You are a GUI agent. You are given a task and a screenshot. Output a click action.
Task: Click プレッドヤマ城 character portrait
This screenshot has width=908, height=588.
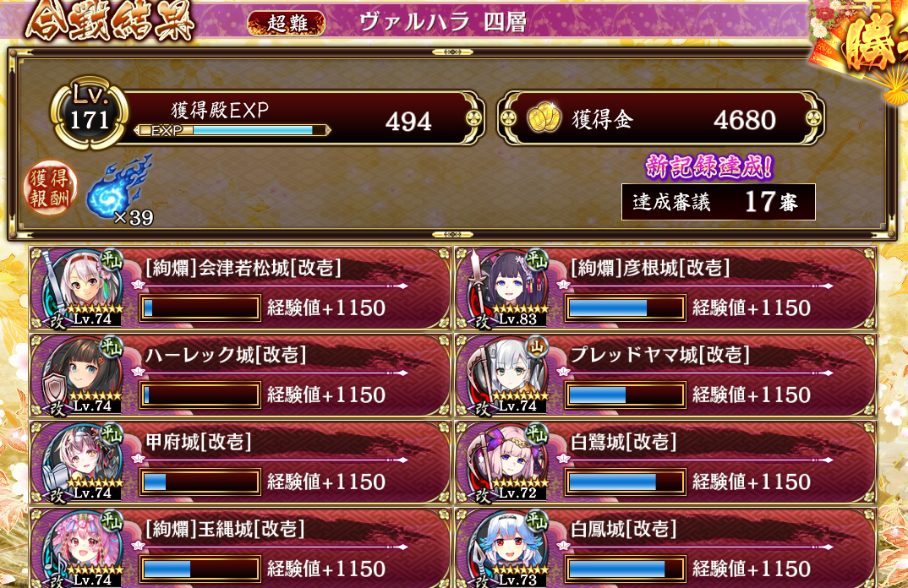click(505, 375)
